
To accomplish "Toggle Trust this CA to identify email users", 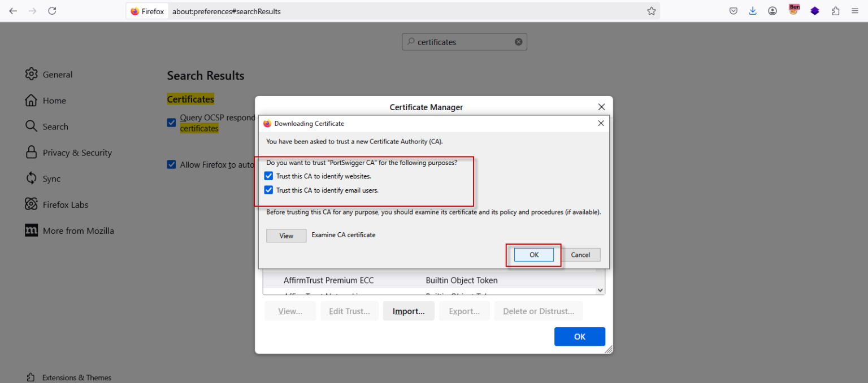I will (268, 190).
